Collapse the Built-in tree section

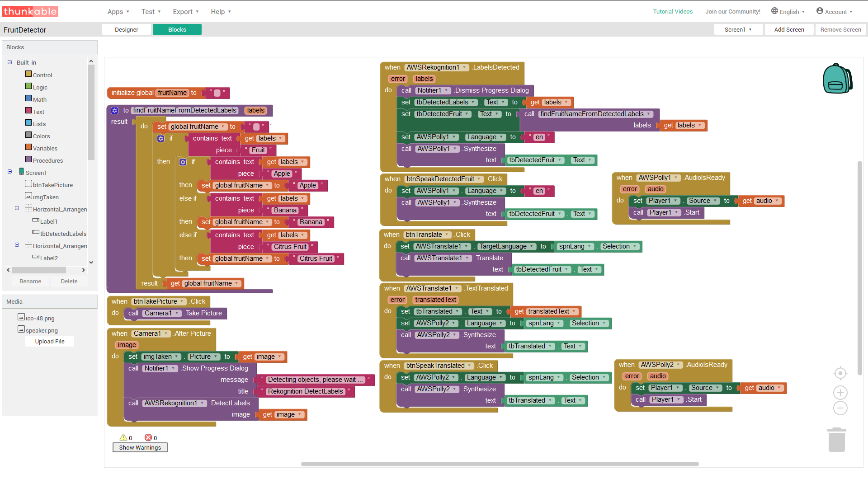pyautogui.click(x=9, y=62)
